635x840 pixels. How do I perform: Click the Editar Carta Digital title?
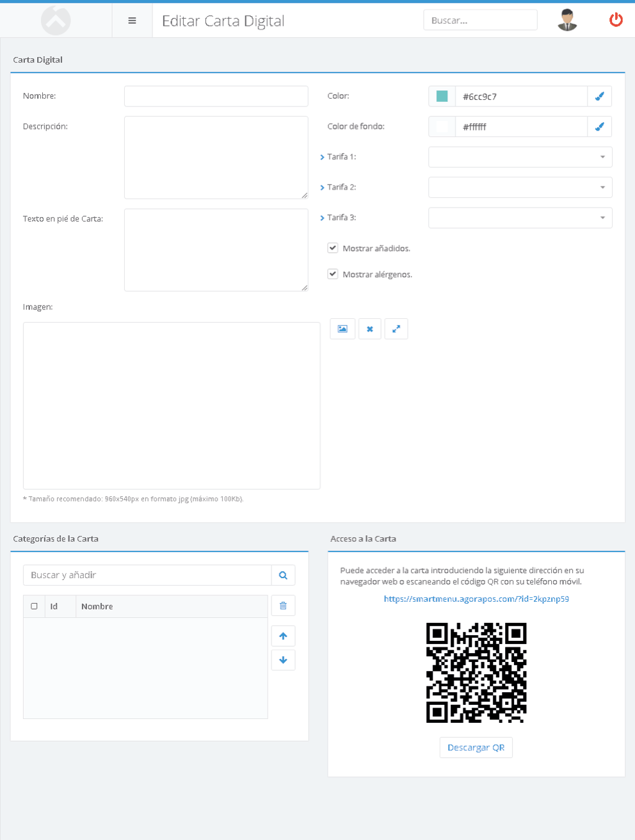click(223, 20)
